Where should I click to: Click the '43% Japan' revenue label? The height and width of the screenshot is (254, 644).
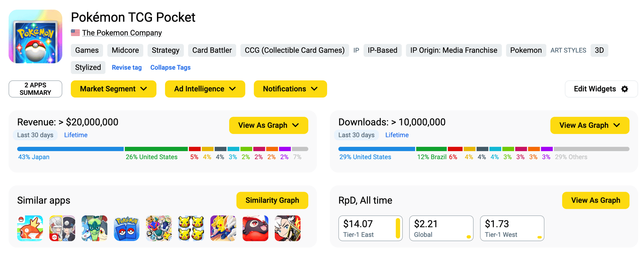pos(34,157)
